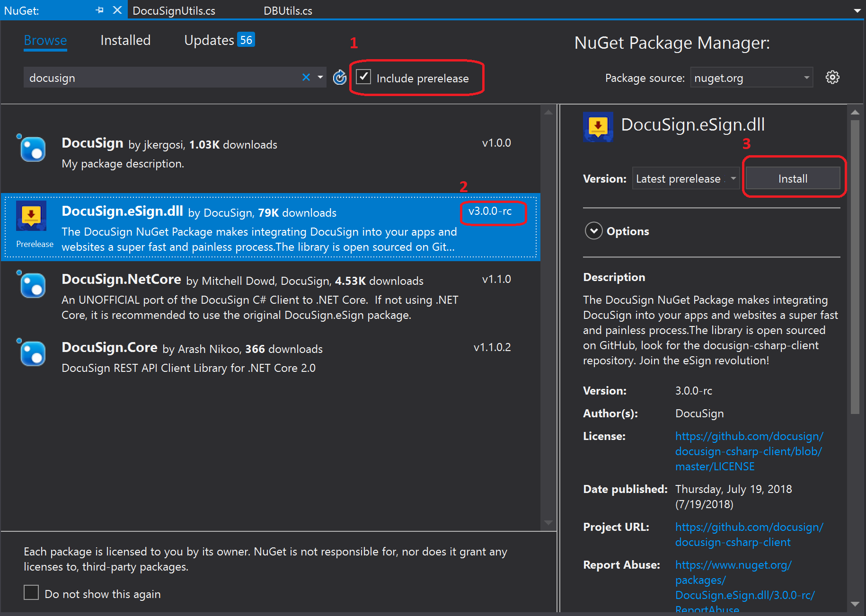The width and height of the screenshot is (866, 616).
Task: Pin the NuGet tool window
Action: pos(99,9)
